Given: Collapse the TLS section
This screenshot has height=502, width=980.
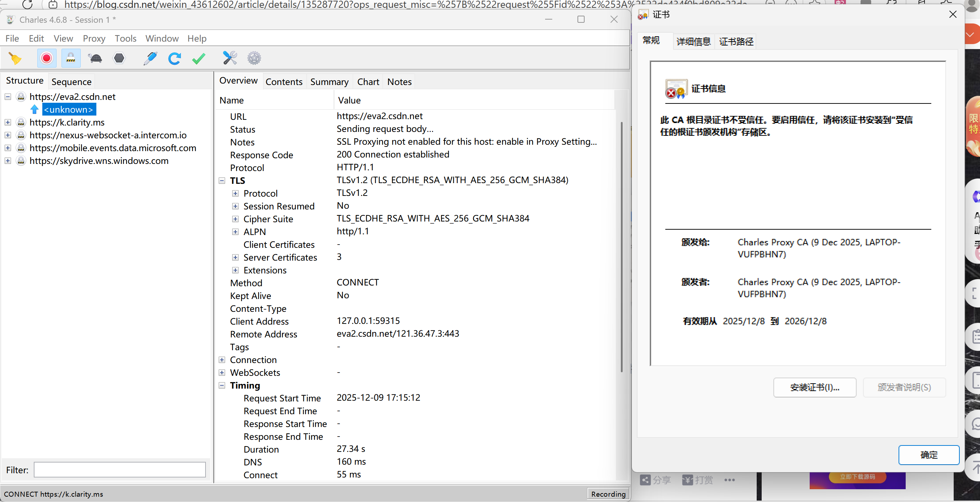Looking at the screenshot, I should pos(222,181).
